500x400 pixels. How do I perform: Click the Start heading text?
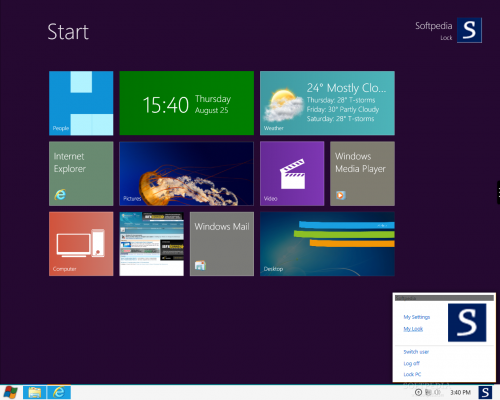pos(68,32)
